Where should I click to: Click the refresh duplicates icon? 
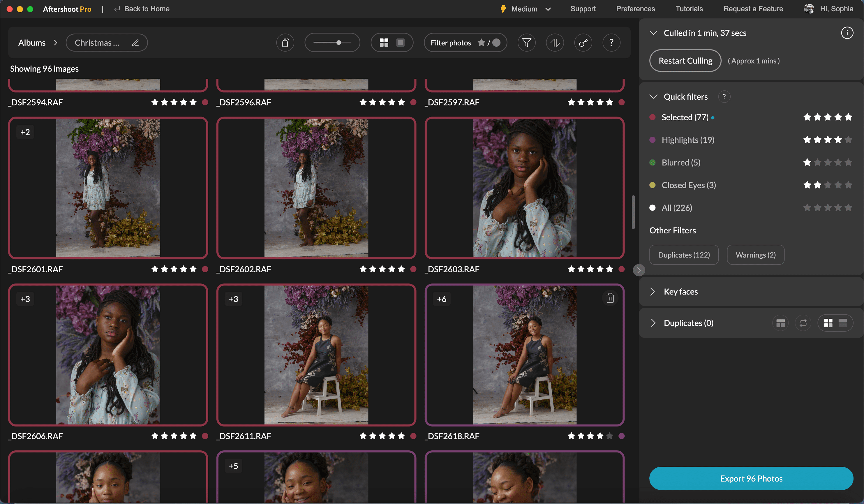pyautogui.click(x=803, y=323)
